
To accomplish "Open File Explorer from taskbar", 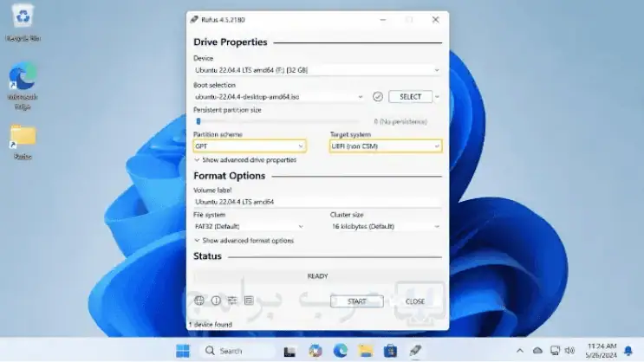I will coord(365,351).
